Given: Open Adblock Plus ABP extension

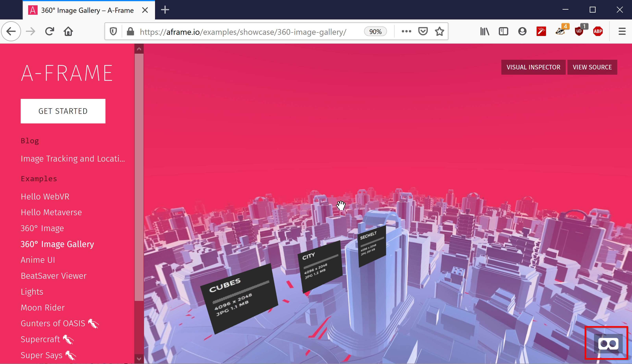Looking at the screenshot, I should [x=598, y=31].
